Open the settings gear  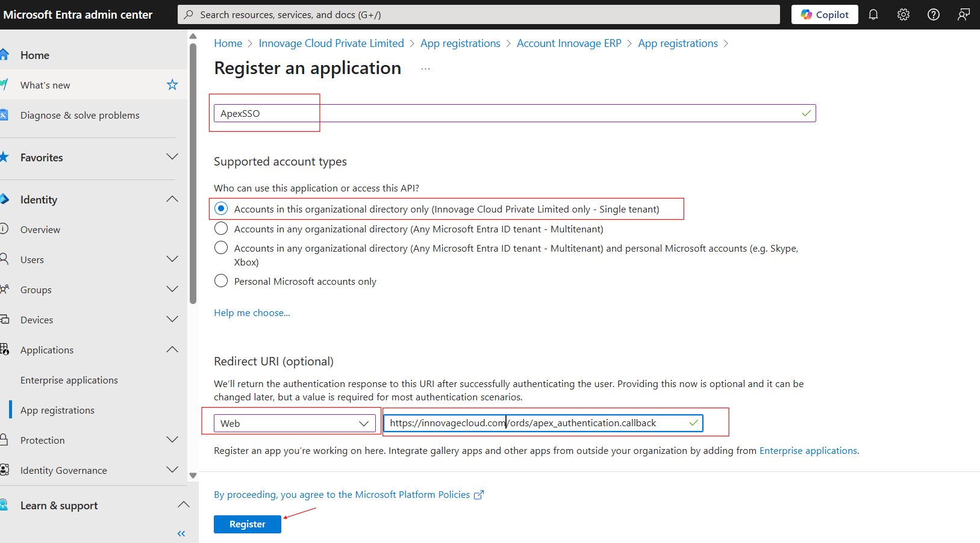coord(904,14)
